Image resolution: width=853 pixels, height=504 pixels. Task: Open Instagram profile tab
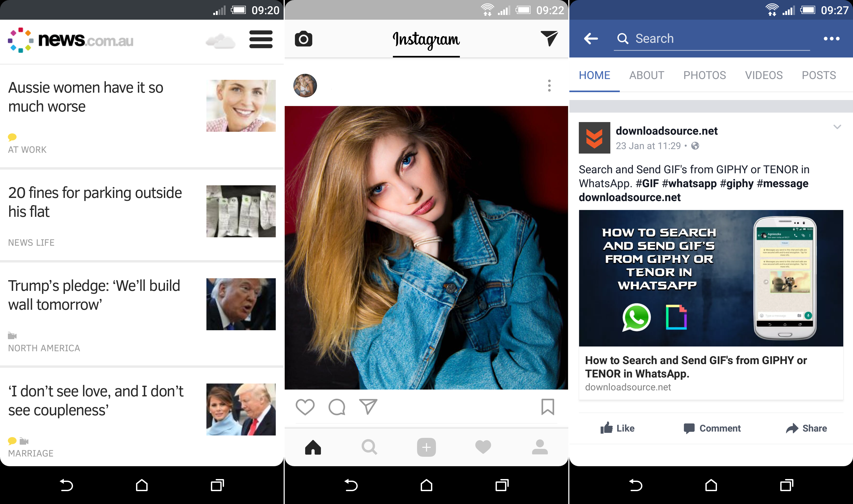coord(539,447)
